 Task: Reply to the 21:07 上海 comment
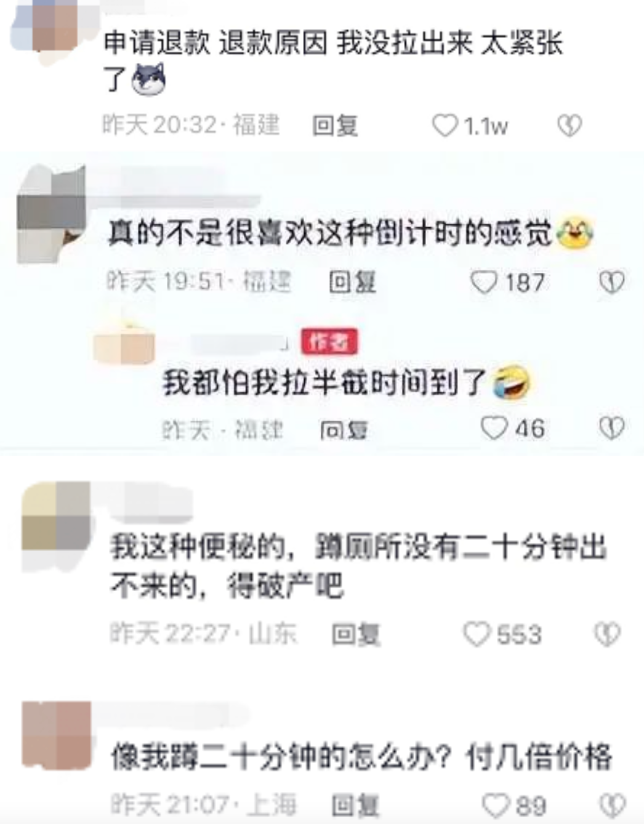(x=355, y=805)
